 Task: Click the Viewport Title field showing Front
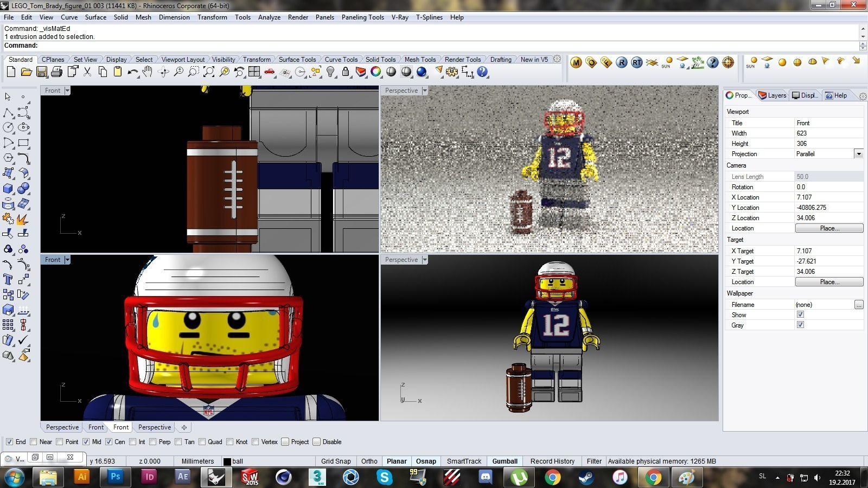[828, 123]
